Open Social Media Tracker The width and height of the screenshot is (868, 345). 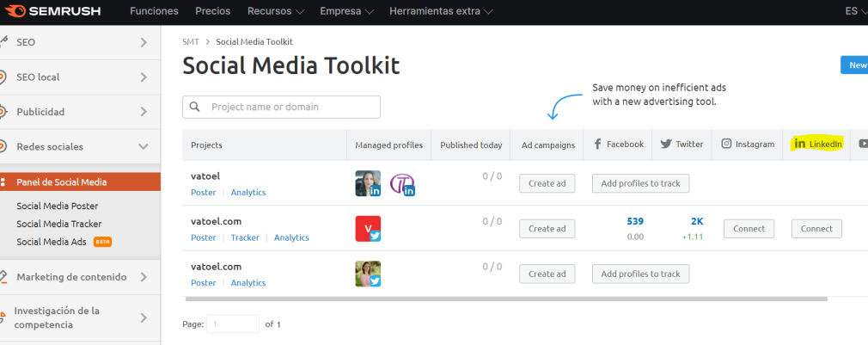click(58, 224)
